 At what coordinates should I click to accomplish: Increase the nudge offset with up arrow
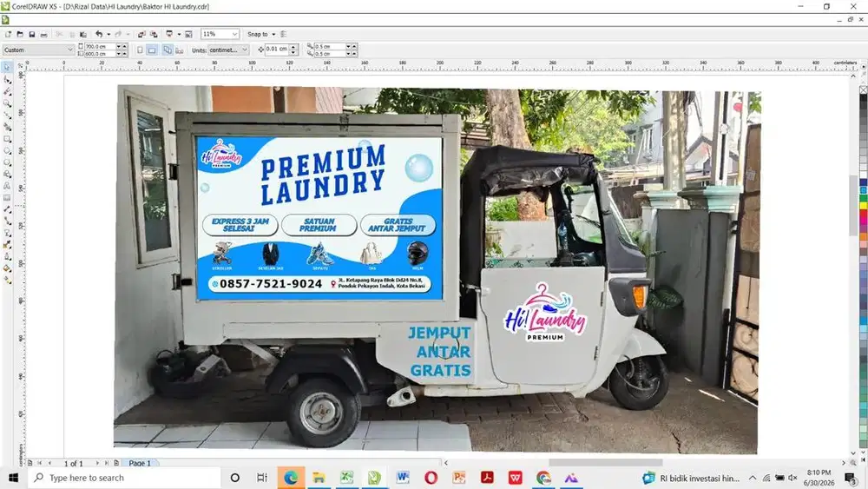tap(294, 47)
